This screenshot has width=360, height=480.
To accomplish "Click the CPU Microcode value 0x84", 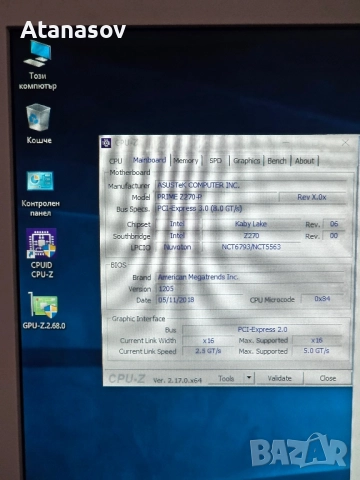I will tap(322, 299).
